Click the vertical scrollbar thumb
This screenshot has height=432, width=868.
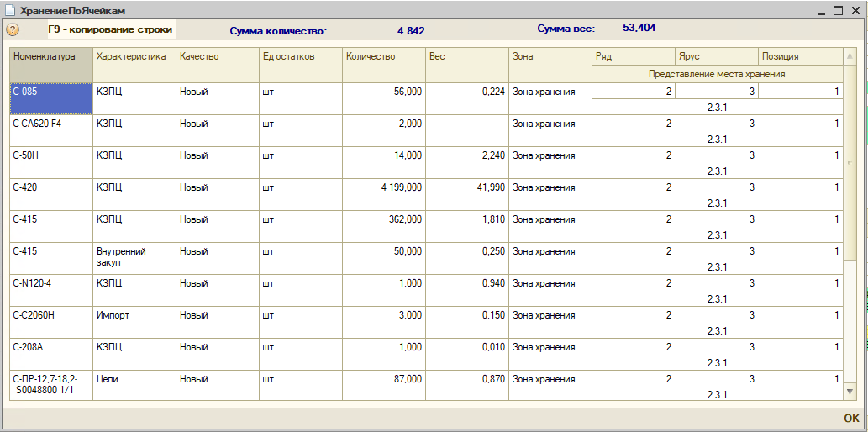[850, 162]
